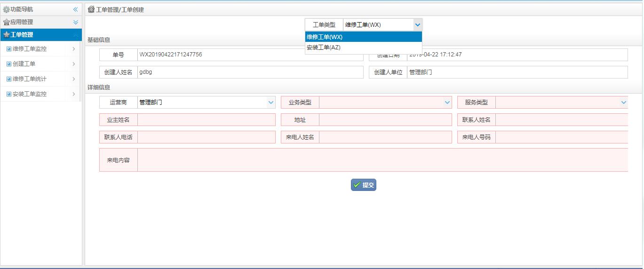Click the icon before 安装工单监控
644x269 pixels.
click(x=8, y=94)
